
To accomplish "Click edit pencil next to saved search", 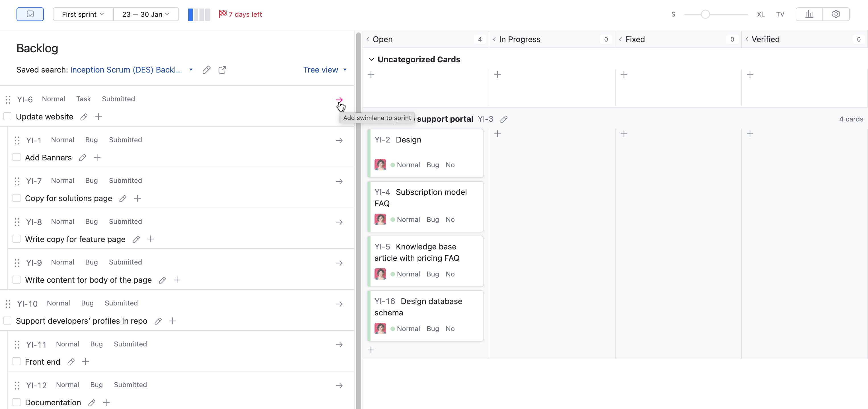I will click(x=206, y=70).
